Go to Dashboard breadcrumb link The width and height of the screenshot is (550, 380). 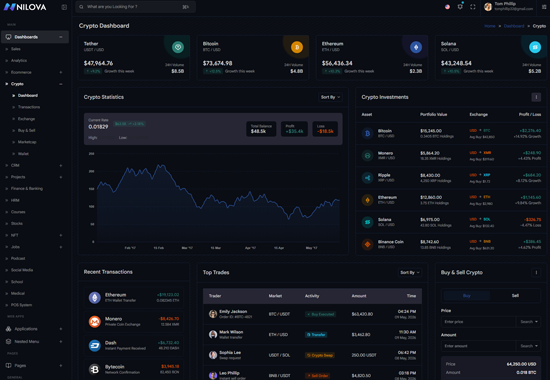tap(514, 26)
